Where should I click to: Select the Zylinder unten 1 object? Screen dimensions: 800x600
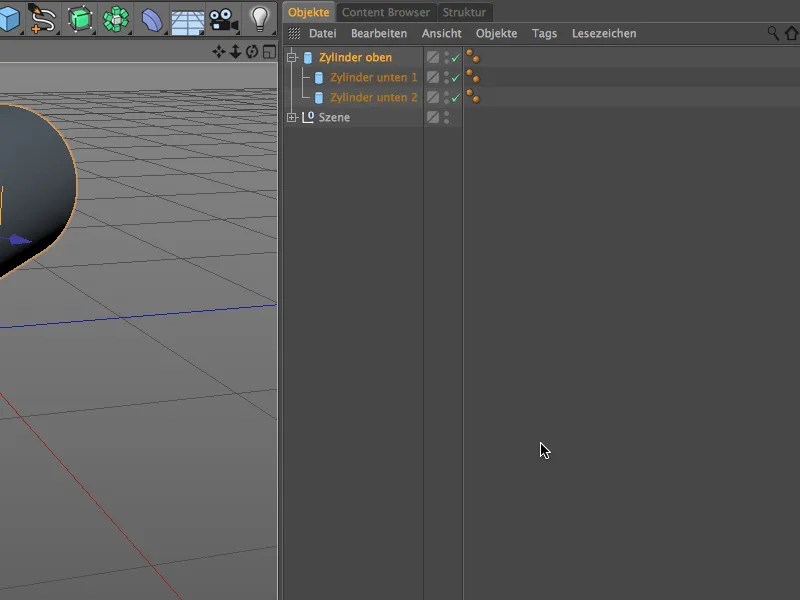pyautogui.click(x=373, y=78)
